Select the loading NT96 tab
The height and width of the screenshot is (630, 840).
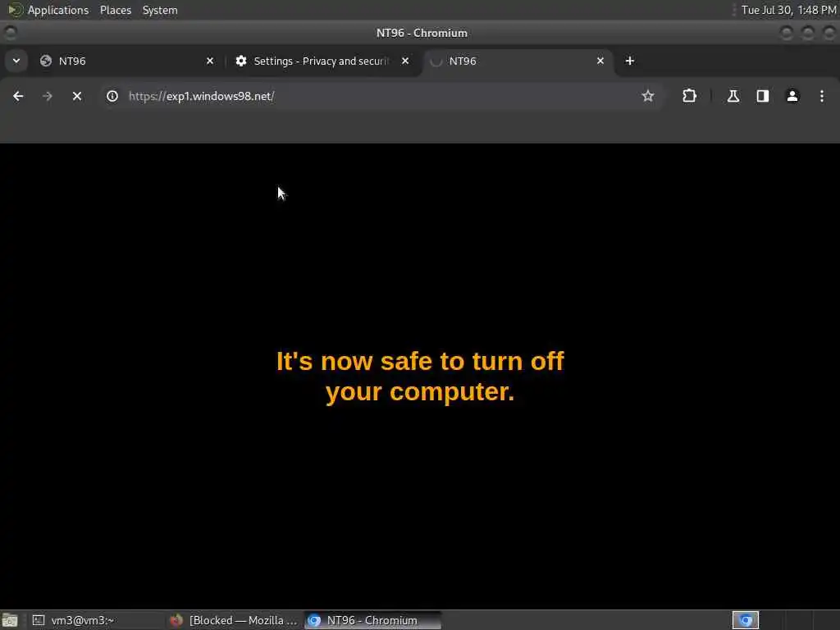(518, 61)
